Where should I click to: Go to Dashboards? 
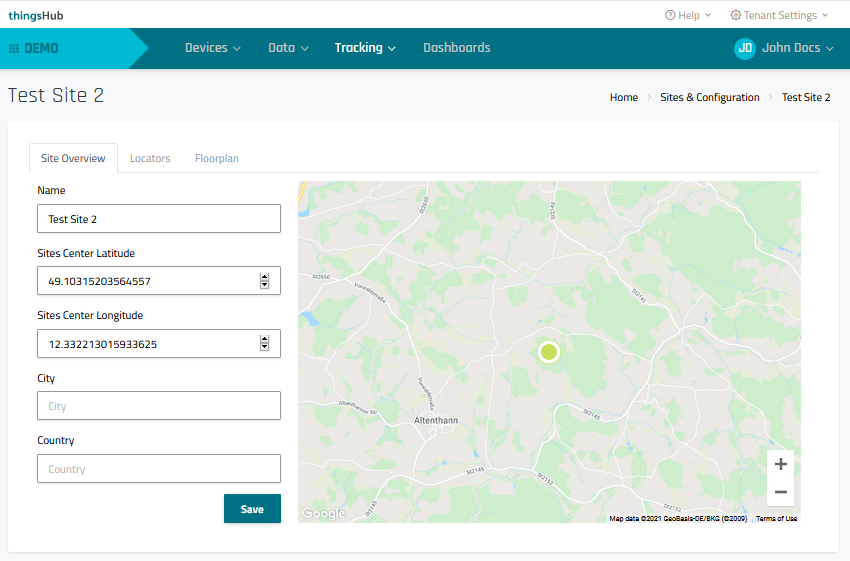[x=456, y=48]
